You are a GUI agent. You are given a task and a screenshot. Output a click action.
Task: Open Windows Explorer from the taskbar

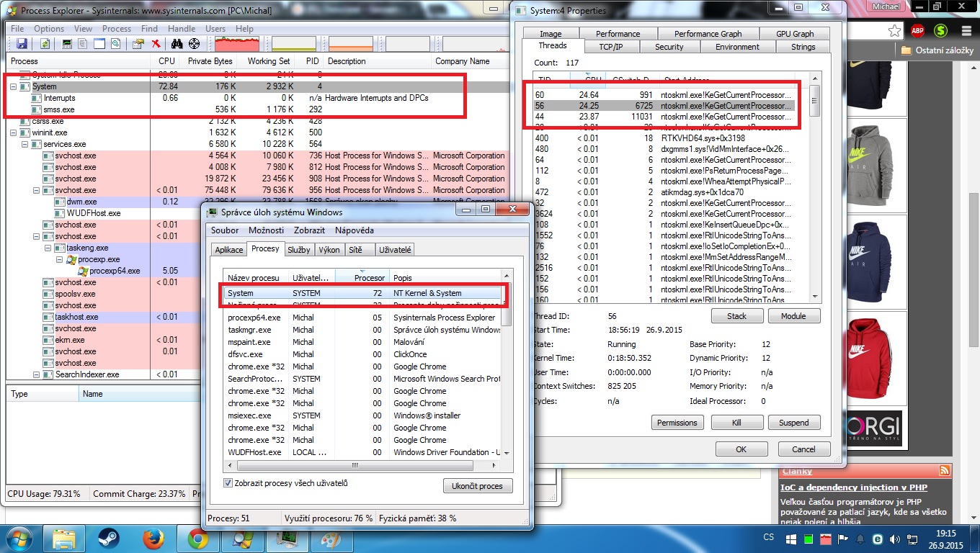click(x=64, y=539)
